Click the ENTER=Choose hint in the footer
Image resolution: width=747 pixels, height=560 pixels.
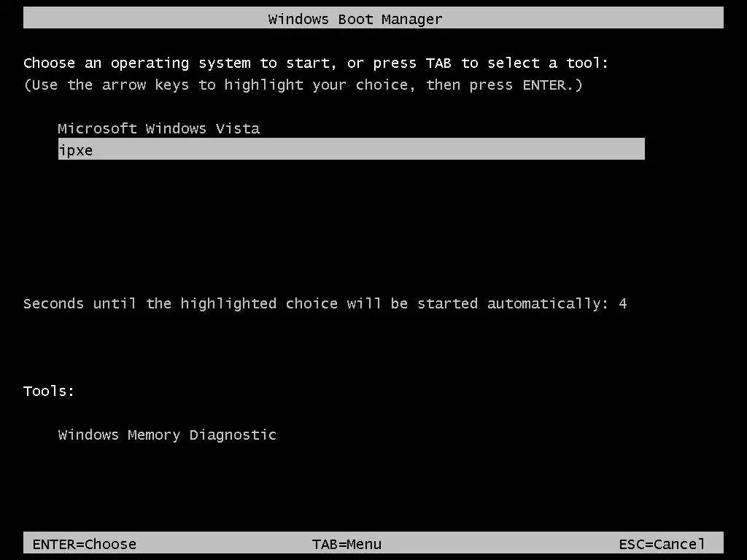85,544
